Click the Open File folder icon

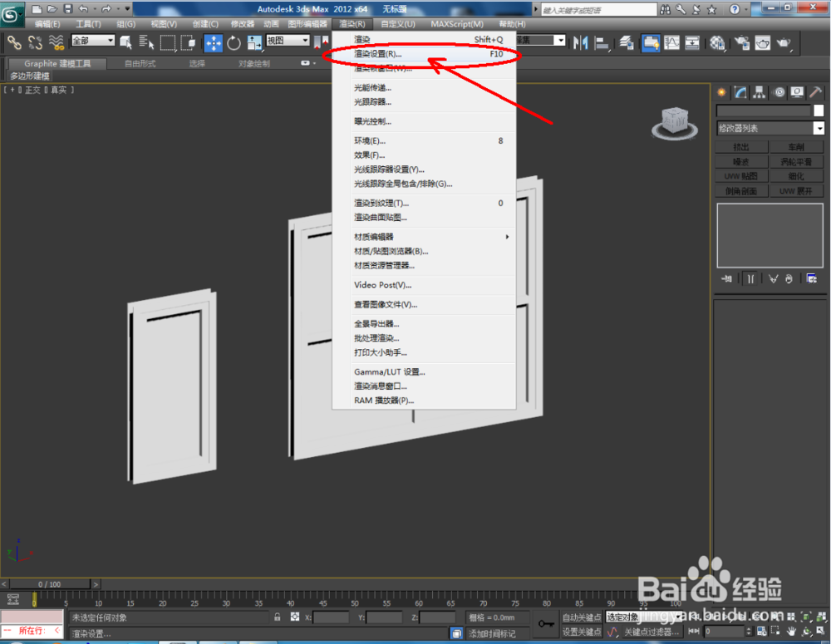(52, 8)
